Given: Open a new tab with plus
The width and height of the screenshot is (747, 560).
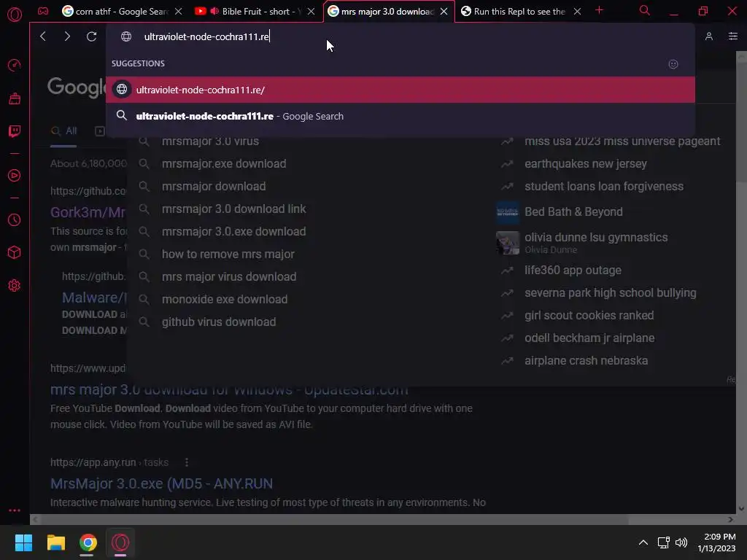Looking at the screenshot, I should pyautogui.click(x=600, y=10).
